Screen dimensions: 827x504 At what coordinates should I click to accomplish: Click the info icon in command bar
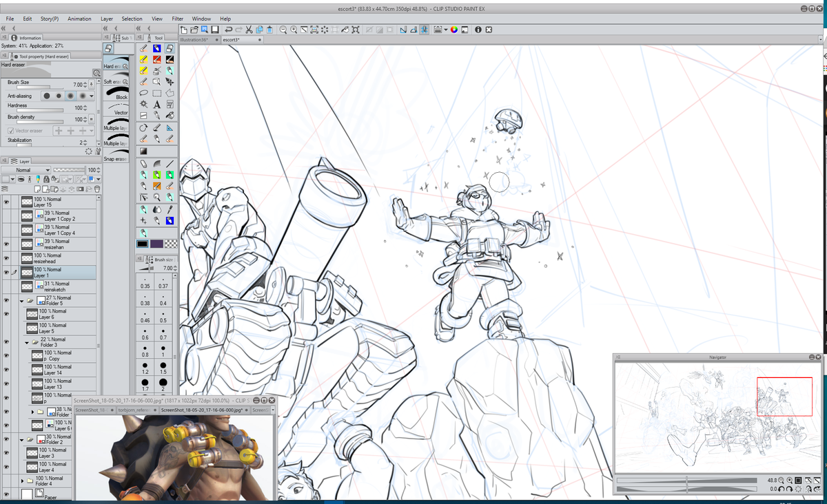tap(478, 30)
